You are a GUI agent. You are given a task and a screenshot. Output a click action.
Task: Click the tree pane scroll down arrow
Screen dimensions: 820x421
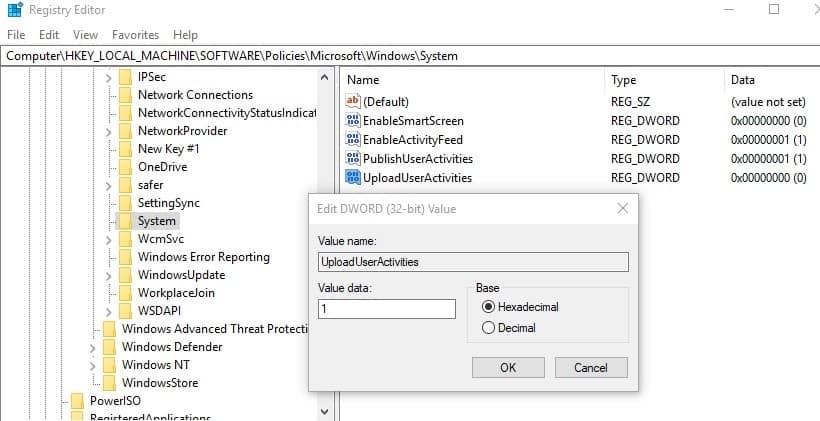pos(324,412)
